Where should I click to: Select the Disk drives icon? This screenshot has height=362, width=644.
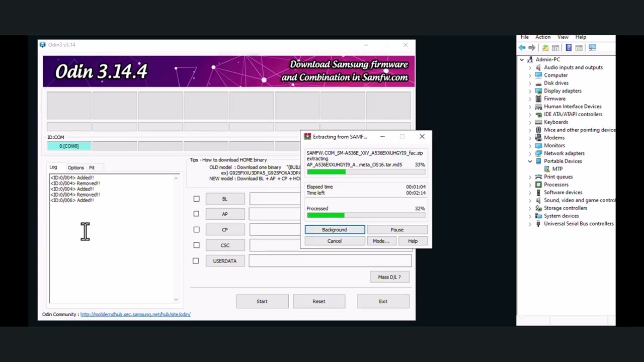point(538,83)
